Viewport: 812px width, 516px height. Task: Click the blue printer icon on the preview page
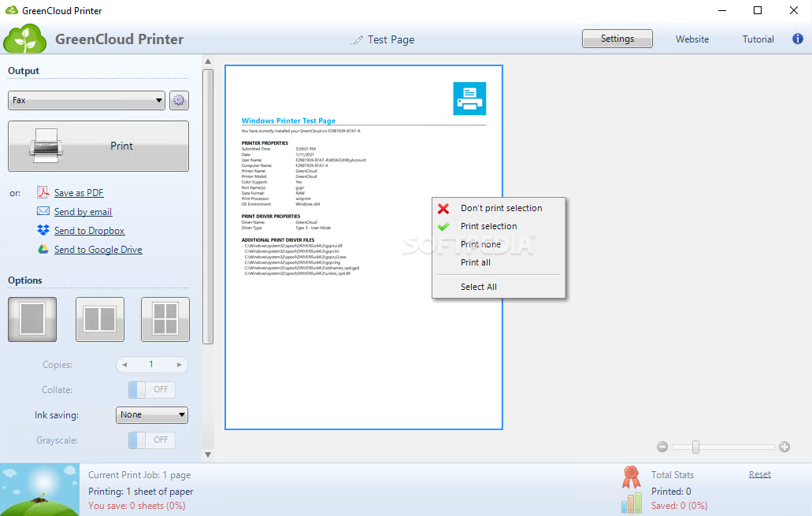coord(469,98)
